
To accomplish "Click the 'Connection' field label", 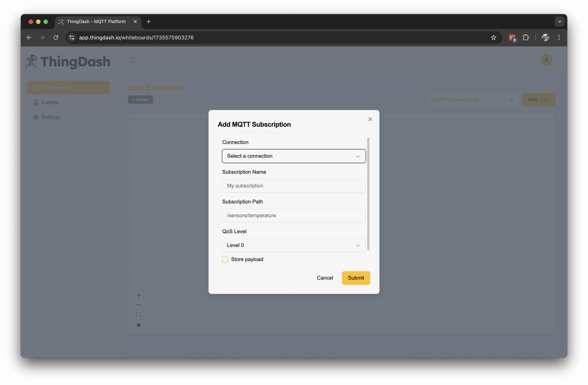I will coord(235,142).
